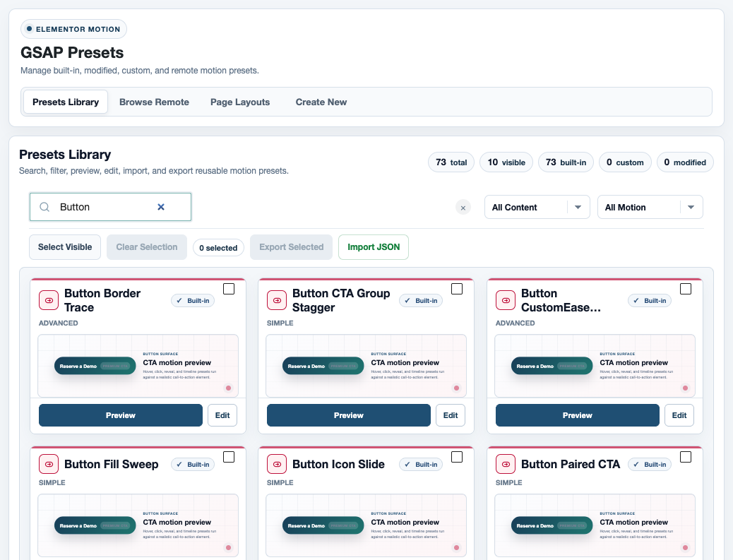This screenshot has width=733, height=560.
Task: Select the Button Fill Sweep checkbox
Action: [229, 457]
